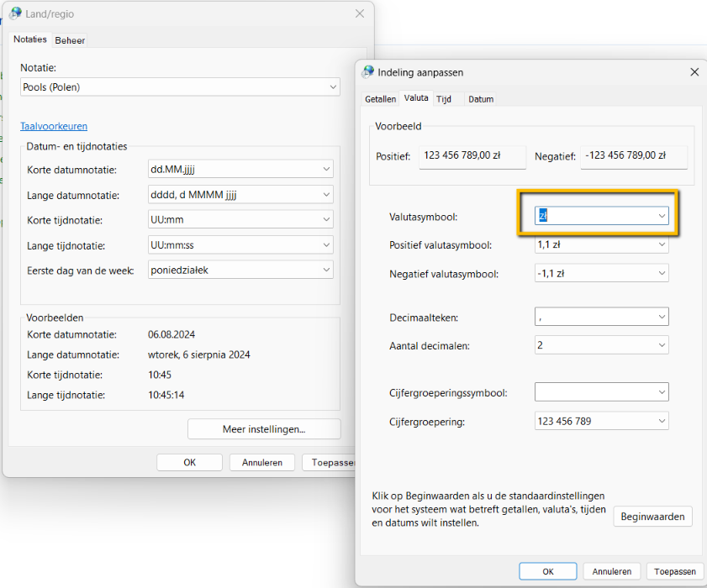707x588 pixels.
Task: Click the Beginwaarden reset button
Action: [652, 517]
